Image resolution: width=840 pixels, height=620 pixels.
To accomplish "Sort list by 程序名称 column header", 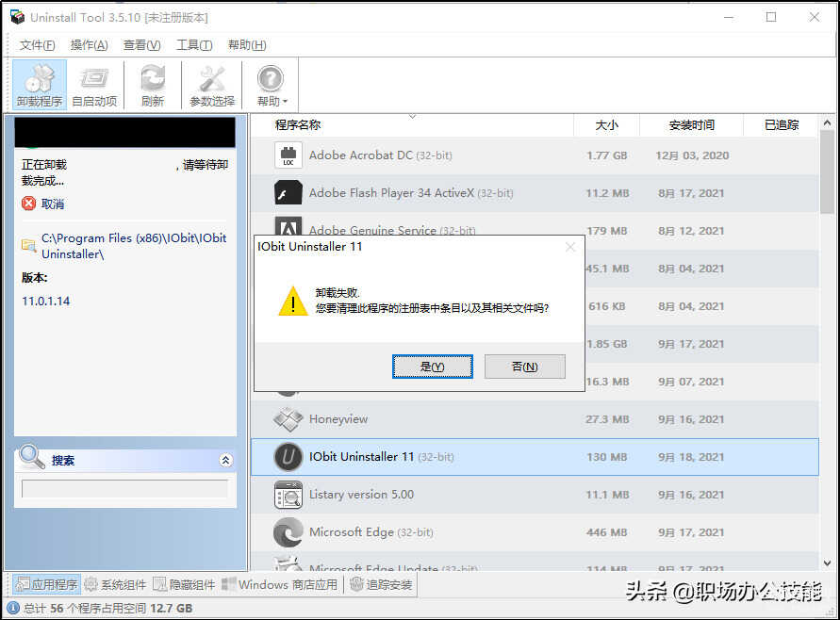I will (x=298, y=125).
